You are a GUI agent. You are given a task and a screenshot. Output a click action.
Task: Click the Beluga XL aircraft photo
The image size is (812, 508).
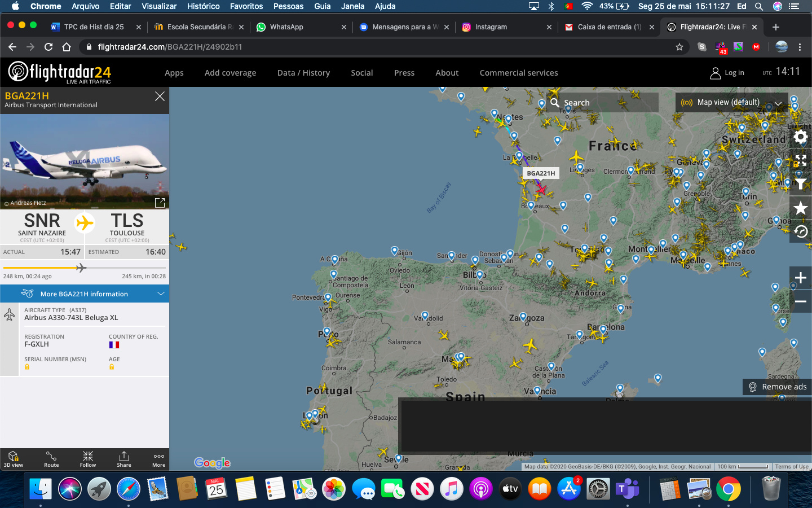pos(85,161)
